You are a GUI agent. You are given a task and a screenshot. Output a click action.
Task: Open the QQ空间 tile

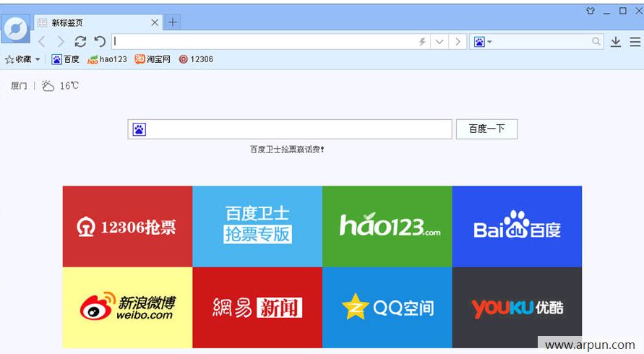[x=387, y=307]
